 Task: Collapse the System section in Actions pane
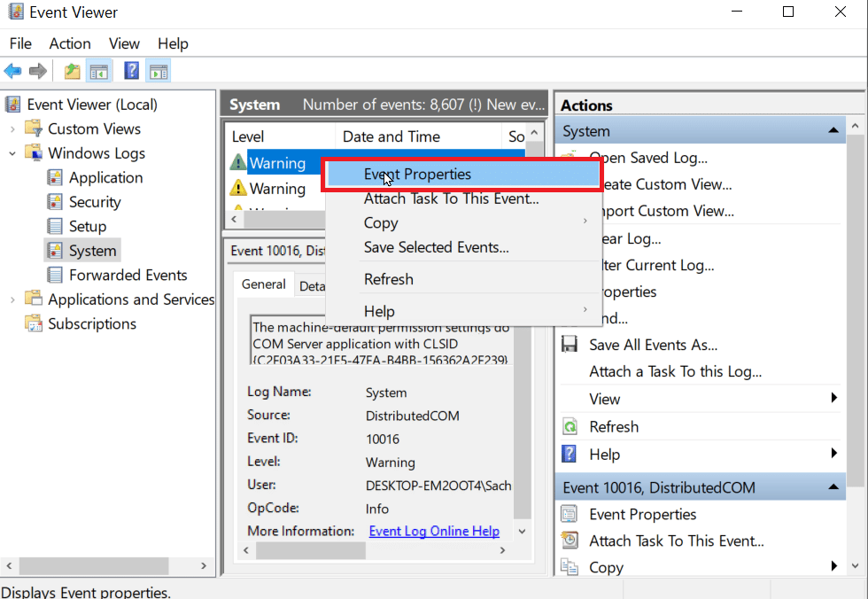point(833,130)
